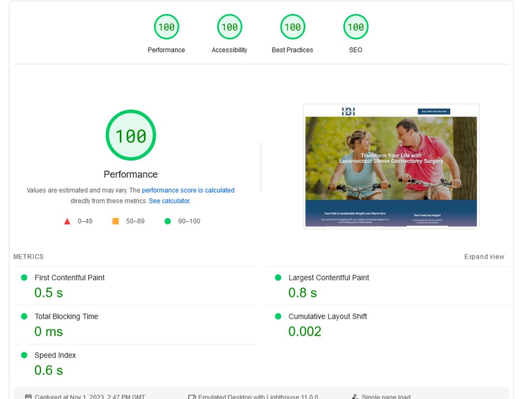The width and height of the screenshot is (532, 399).
Task: Click the 0.8 s metric value
Action: pos(302,293)
